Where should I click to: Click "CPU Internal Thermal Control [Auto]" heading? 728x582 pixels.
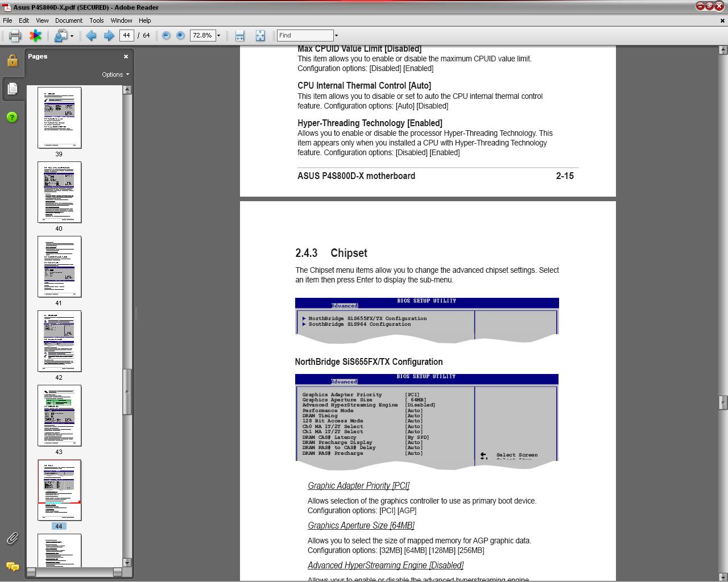[364, 86]
